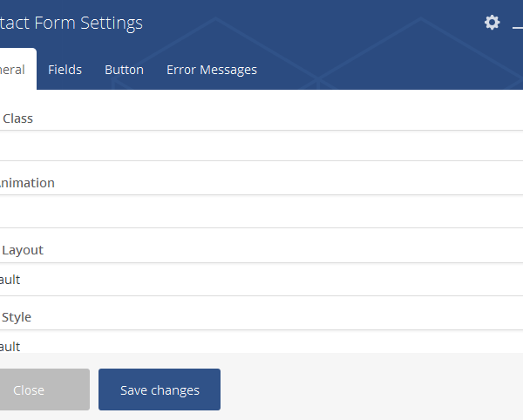Image resolution: width=523 pixels, height=420 pixels.
Task: Open the gear settings icon in header
Action: 492,23
